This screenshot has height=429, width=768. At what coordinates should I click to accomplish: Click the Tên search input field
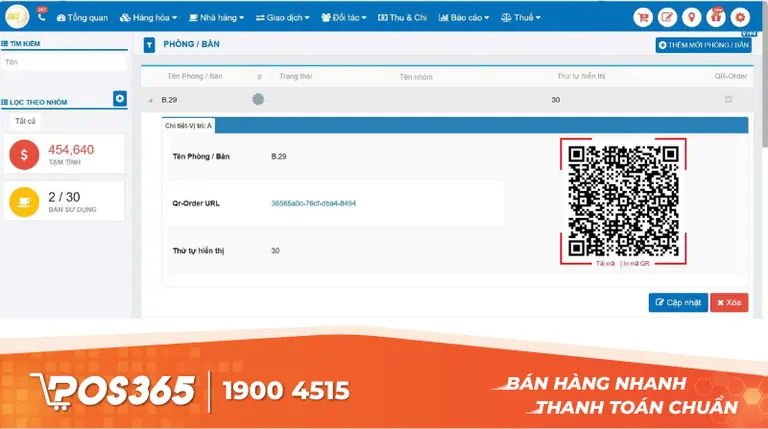pos(64,62)
